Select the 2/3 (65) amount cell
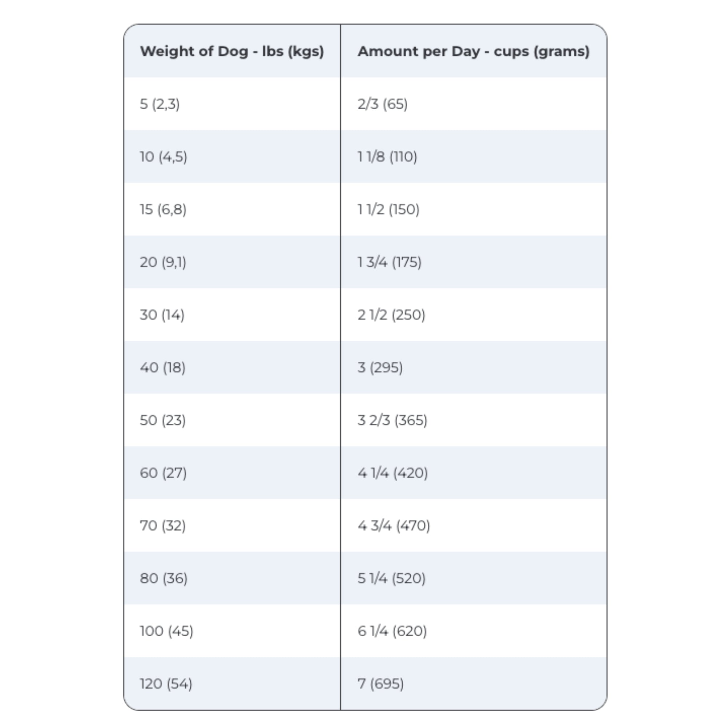 pyautogui.click(x=383, y=104)
